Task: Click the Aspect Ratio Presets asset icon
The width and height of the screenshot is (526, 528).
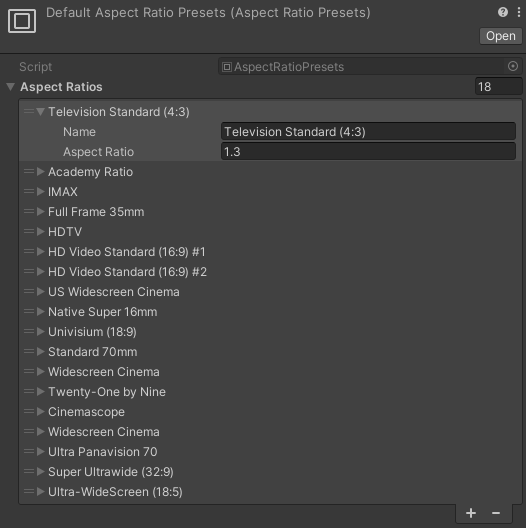Action: point(22,21)
